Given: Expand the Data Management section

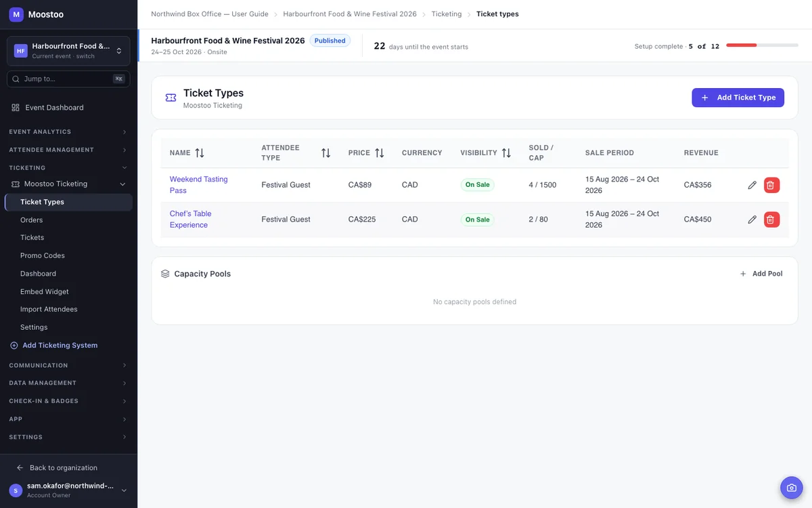Looking at the screenshot, I should (68, 383).
